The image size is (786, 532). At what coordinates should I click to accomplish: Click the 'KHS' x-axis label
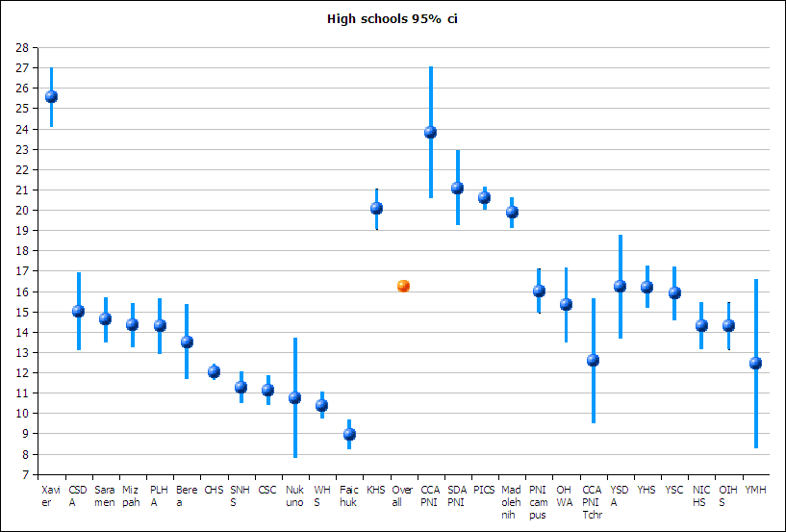click(x=376, y=490)
